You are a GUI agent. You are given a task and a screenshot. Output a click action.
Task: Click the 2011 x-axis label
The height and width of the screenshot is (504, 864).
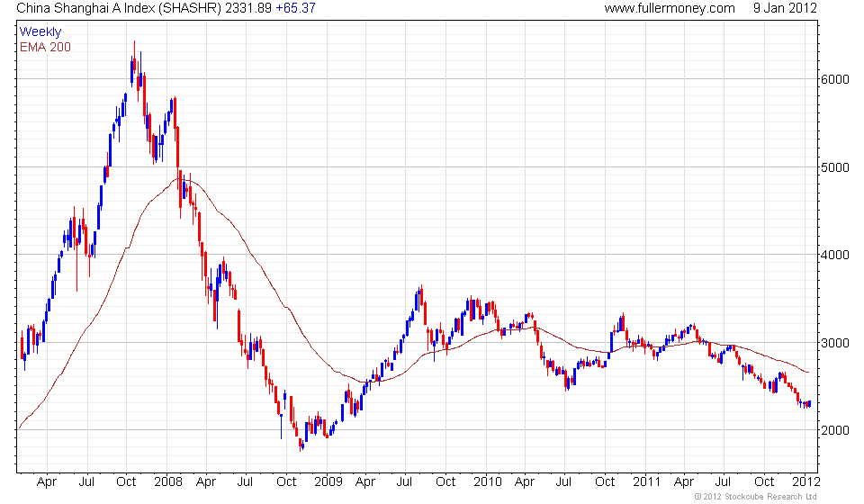tap(646, 482)
